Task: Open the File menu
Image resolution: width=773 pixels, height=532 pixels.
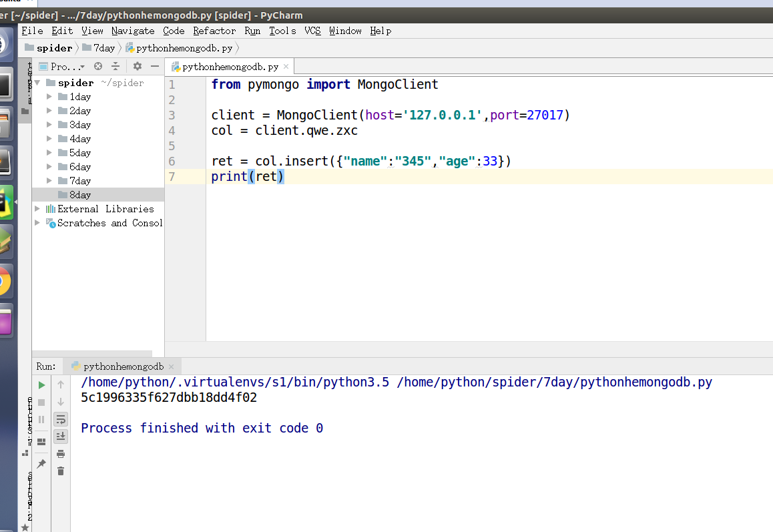Action: tap(32, 31)
